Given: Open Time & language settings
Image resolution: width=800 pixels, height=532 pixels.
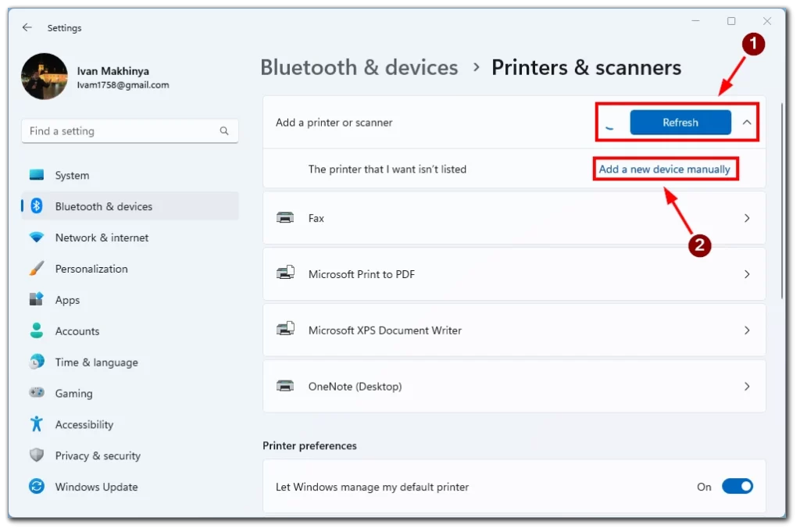Looking at the screenshot, I should tap(130, 362).
